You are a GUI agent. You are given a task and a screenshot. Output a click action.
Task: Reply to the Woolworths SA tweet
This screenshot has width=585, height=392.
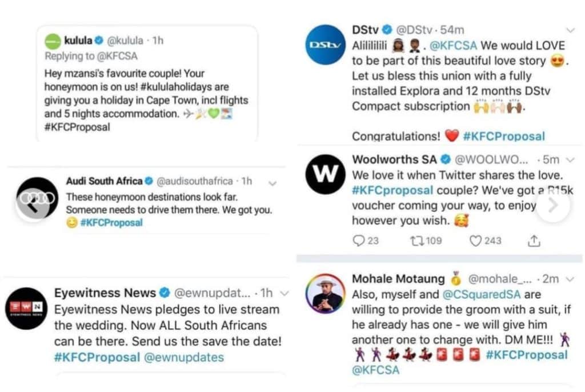(359, 241)
